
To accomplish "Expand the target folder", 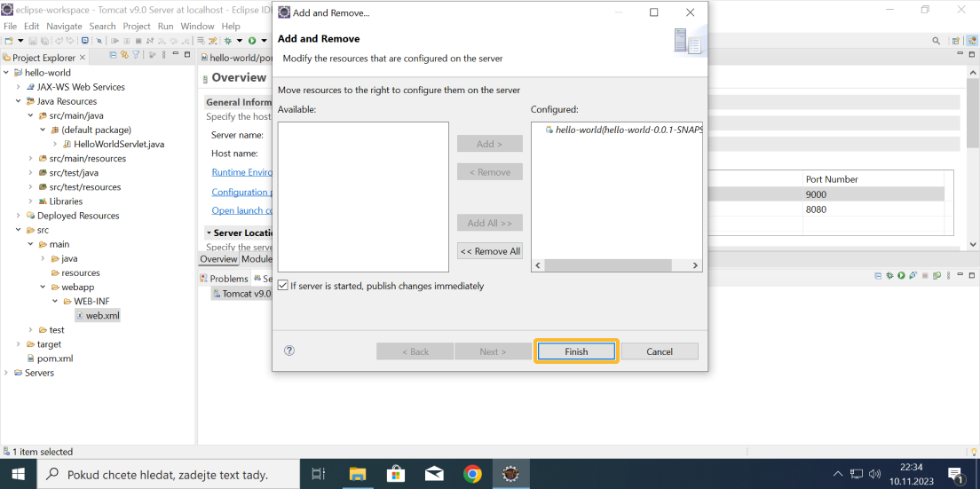I will point(18,344).
